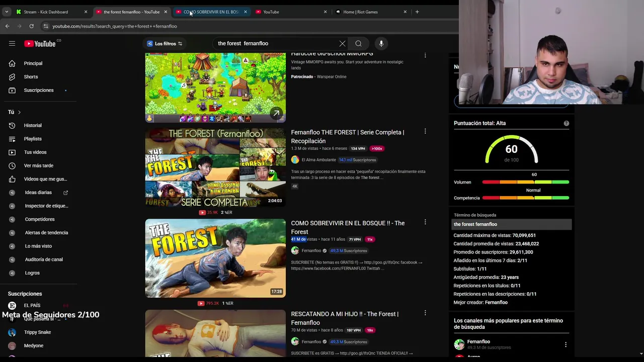
Task: Click the 60 de 100 score gauge
Action: (x=511, y=150)
